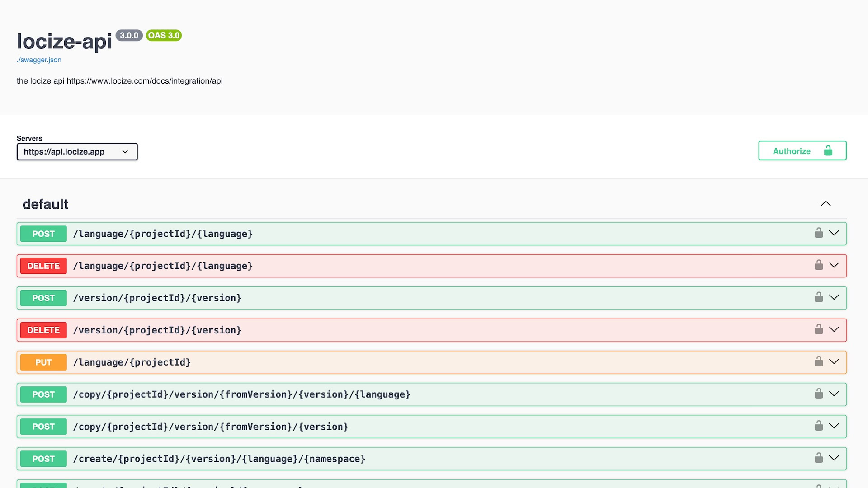868x488 pixels.
Task: Open the Servers dropdown
Action: click(x=77, y=151)
